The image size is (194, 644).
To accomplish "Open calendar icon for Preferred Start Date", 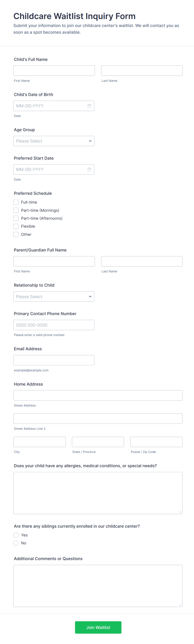I will (89, 169).
